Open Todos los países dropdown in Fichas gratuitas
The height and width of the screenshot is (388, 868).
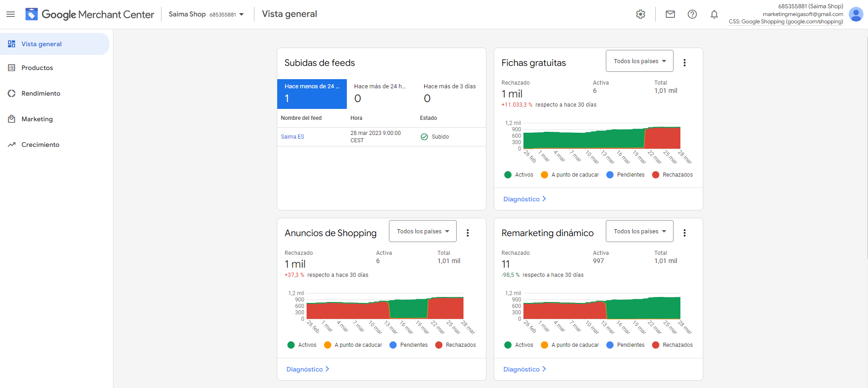(x=640, y=61)
